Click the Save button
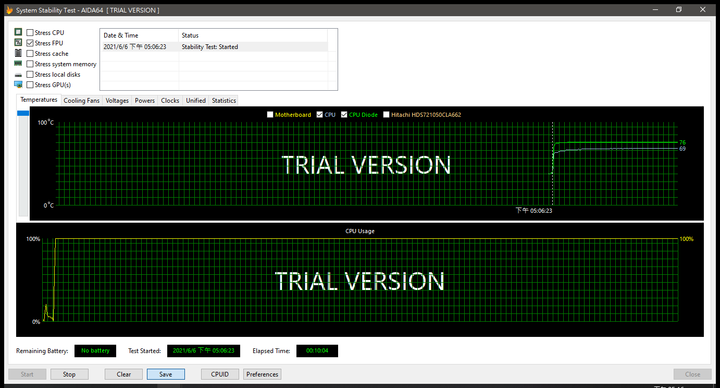The height and width of the screenshot is (388, 720). point(166,374)
